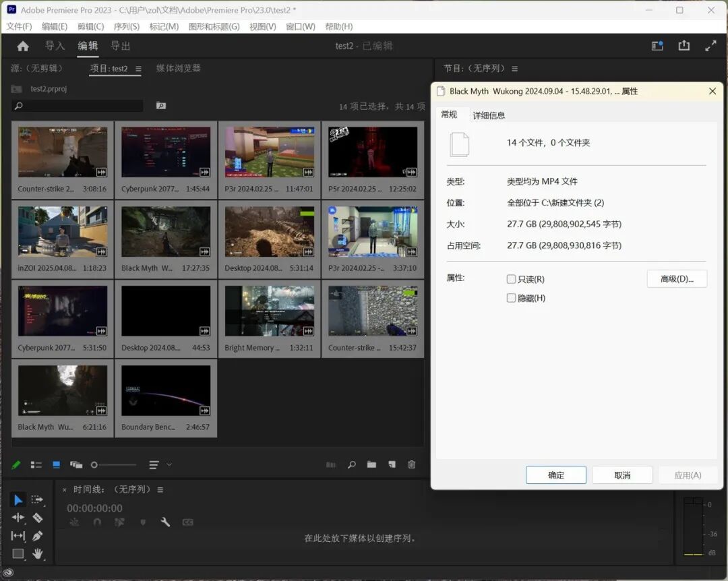Select the Hand tool
This screenshot has width=728, height=581.
click(x=38, y=553)
